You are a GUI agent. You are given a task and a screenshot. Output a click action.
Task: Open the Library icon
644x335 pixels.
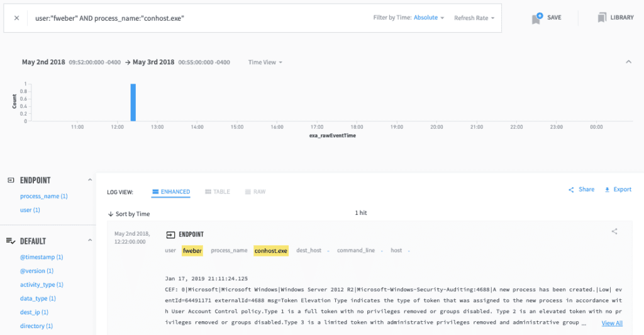pyautogui.click(x=602, y=18)
